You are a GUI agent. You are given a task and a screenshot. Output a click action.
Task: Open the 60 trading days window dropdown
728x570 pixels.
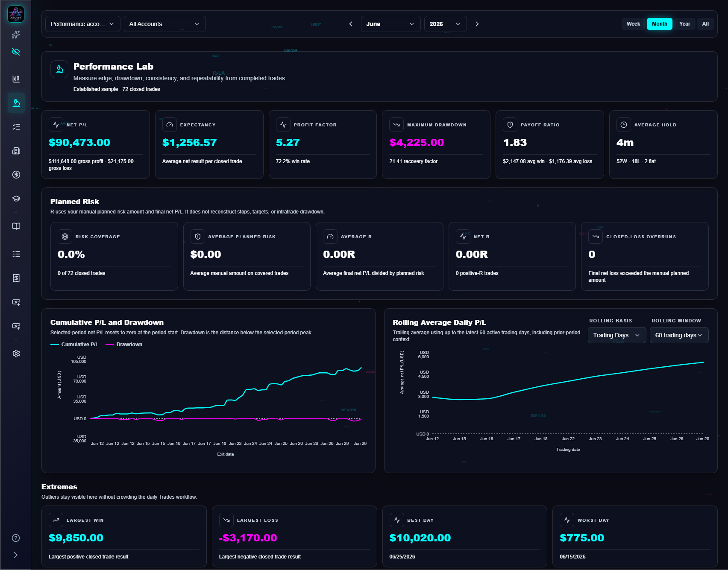pyautogui.click(x=679, y=335)
